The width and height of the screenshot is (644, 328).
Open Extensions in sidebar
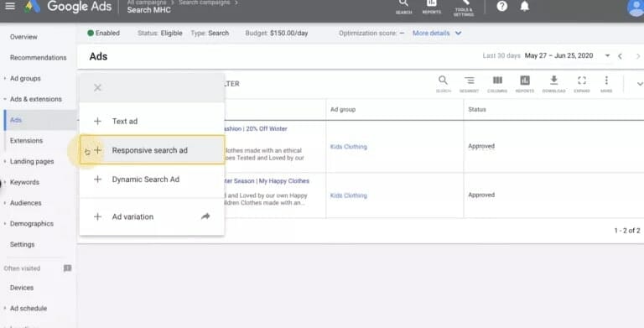click(x=26, y=141)
